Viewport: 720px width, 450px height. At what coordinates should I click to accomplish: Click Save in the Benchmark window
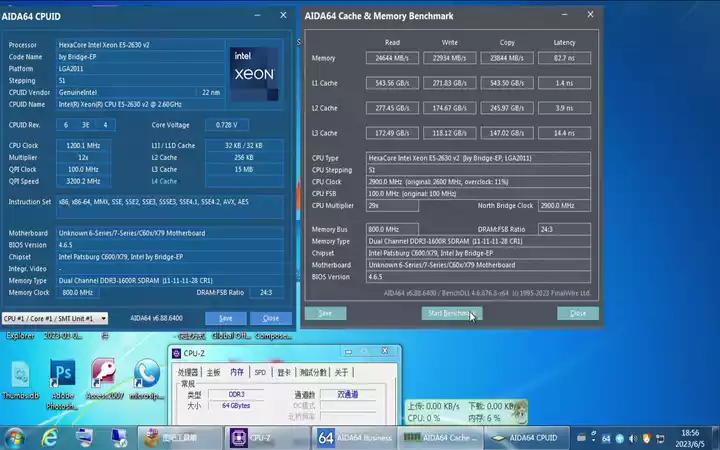[325, 313]
